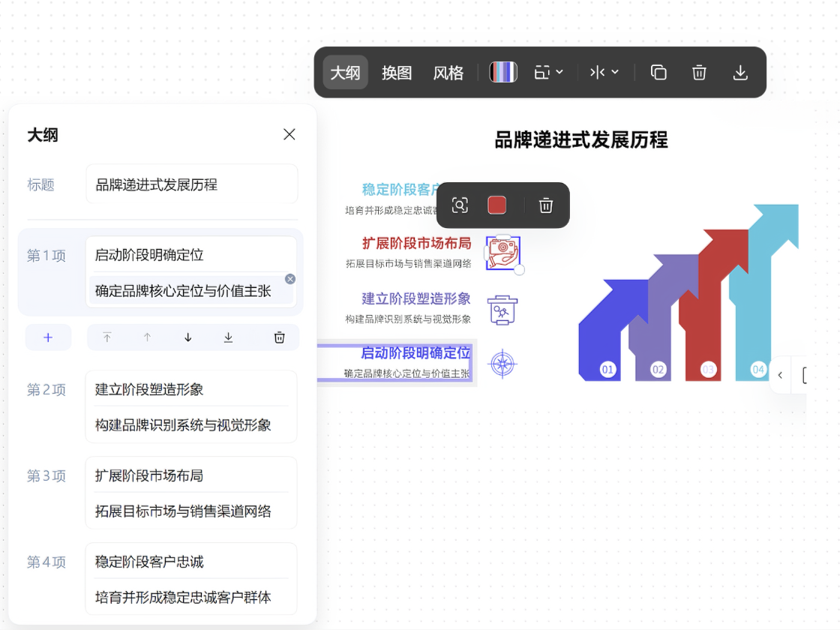Delete item 1 using the outline trash icon

coord(279,337)
